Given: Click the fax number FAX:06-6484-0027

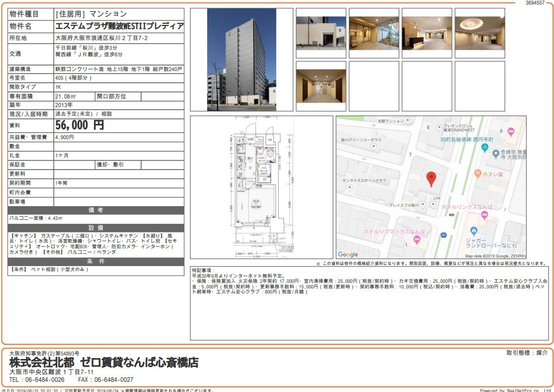Looking at the screenshot, I should tap(106, 380).
